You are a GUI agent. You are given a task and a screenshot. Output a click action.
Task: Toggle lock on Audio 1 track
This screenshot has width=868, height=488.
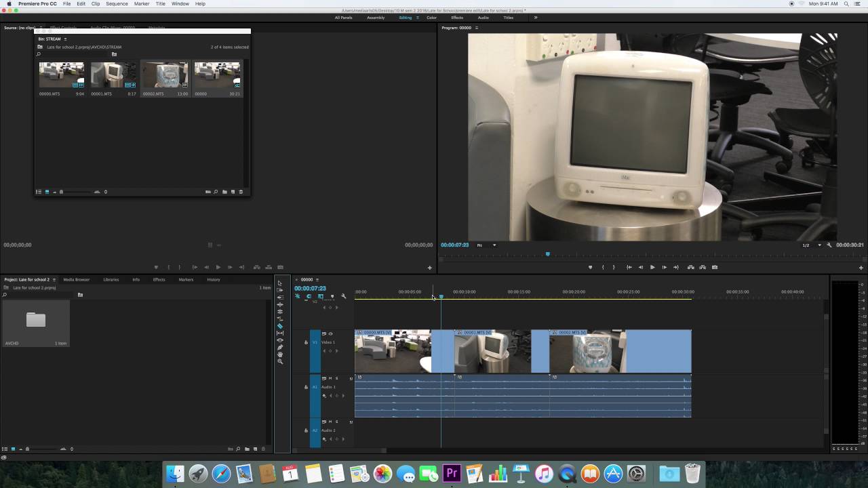point(306,386)
